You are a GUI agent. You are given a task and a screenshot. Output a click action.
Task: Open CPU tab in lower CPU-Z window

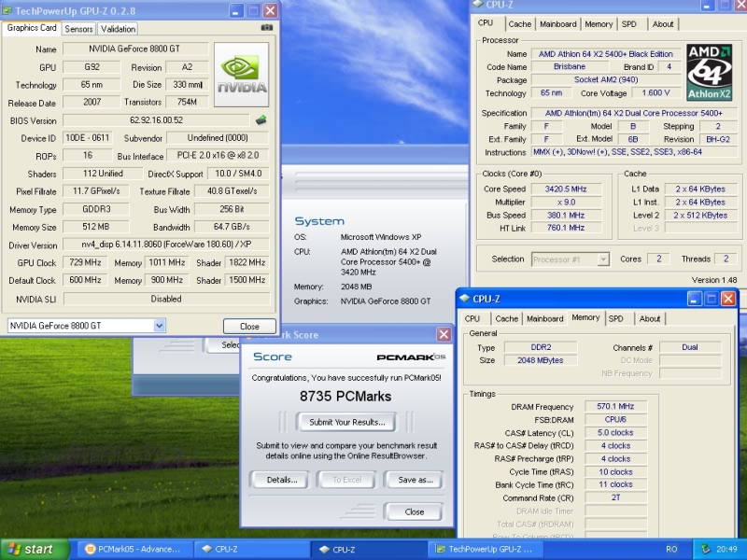(472, 318)
